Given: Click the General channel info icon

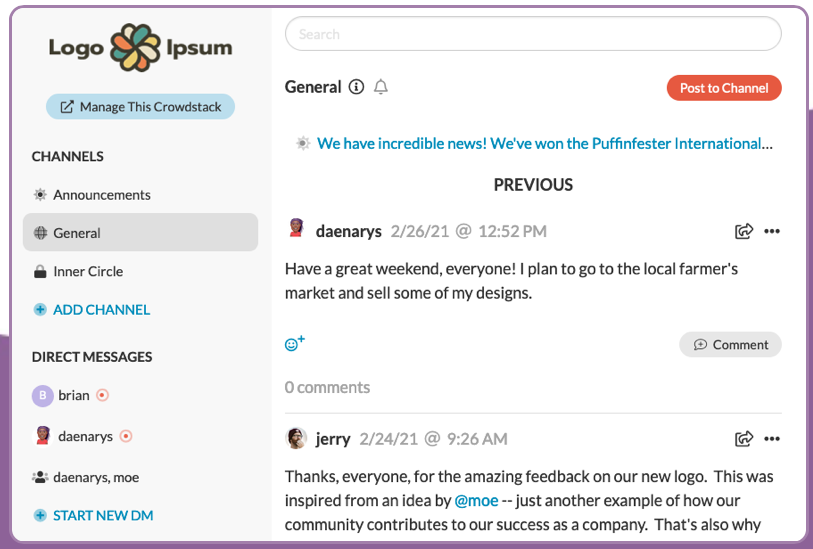Looking at the screenshot, I should point(356,88).
